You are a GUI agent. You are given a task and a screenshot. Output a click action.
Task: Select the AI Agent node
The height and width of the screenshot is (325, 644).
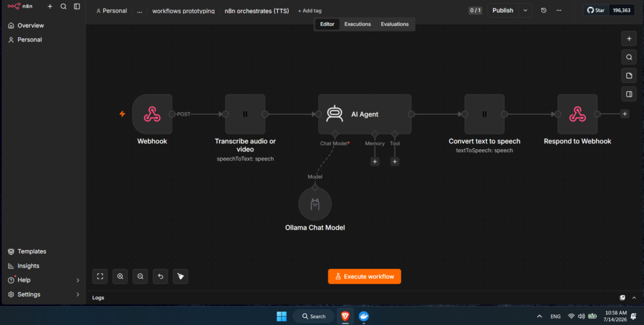[x=365, y=114]
